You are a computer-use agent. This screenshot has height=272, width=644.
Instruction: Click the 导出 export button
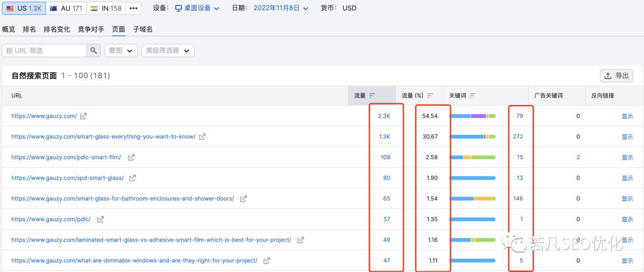(x=617, y=76)
